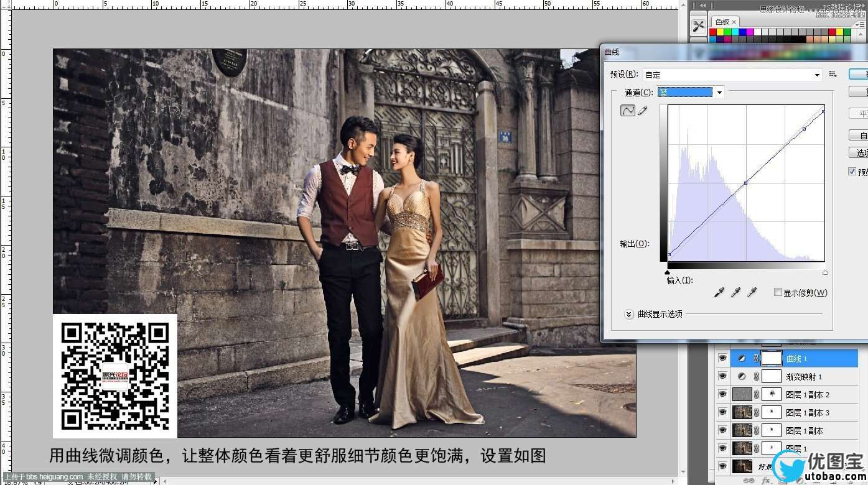The image size is (868, 485).
Task: Pick the gray point eyedropper
Action: pyautogui.click(x=735, y=292)
